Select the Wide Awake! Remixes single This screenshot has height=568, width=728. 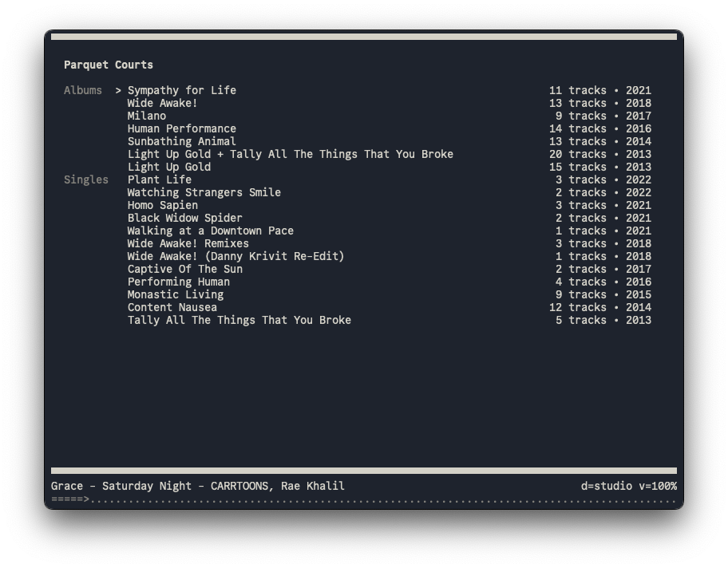tap(188, 243)
